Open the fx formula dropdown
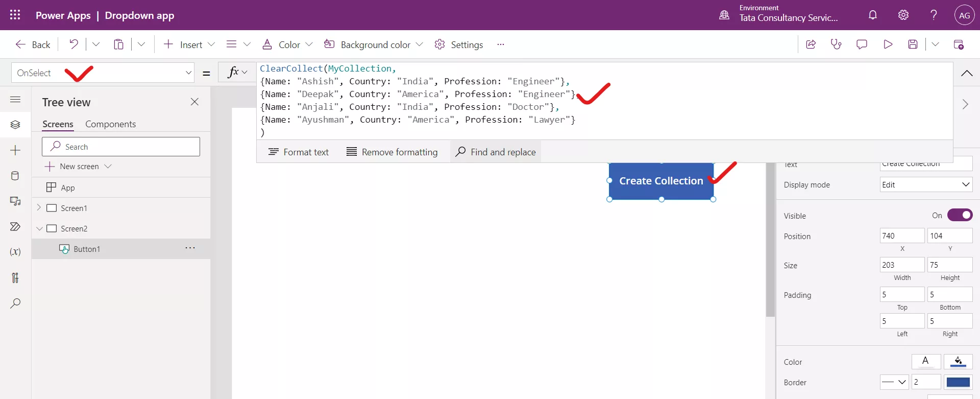 pyautogui.click(x=237, y=73)
